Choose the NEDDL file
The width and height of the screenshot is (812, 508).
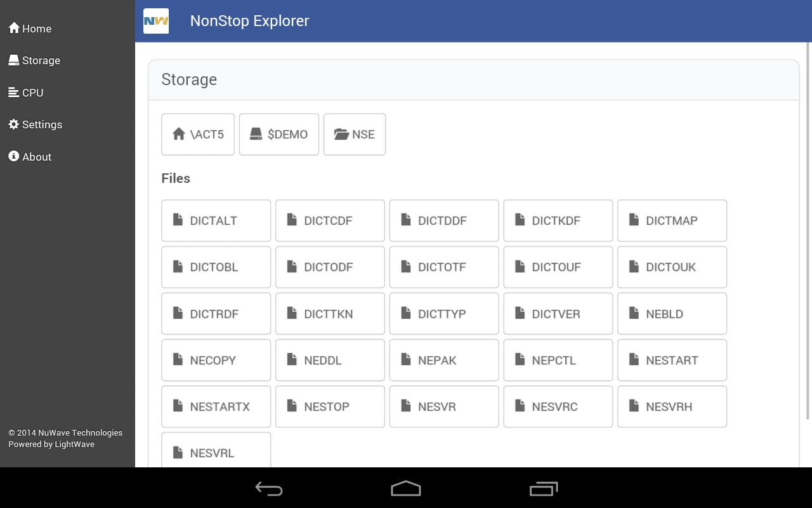[x=330, y=360]
